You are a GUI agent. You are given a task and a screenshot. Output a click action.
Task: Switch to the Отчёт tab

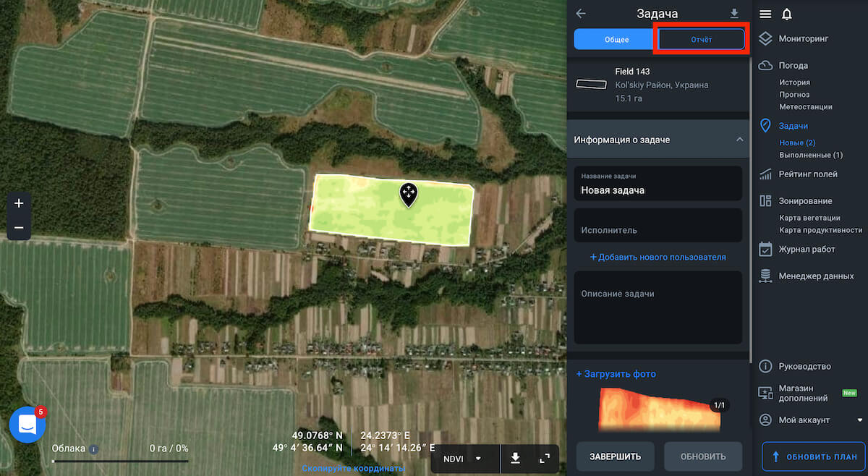tap(700, 39)
